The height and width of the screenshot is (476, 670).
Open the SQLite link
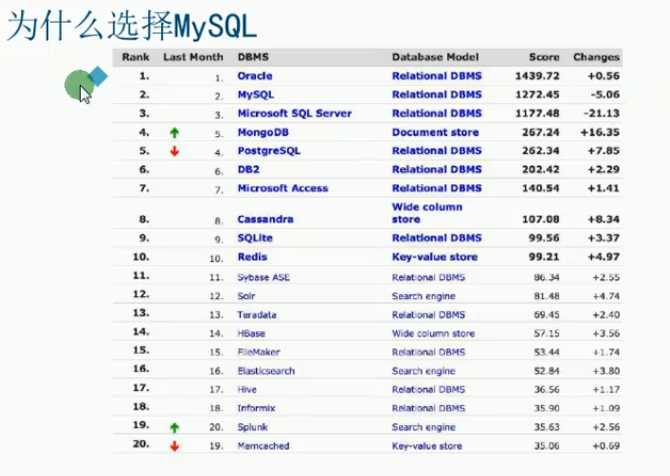[255, 238]
